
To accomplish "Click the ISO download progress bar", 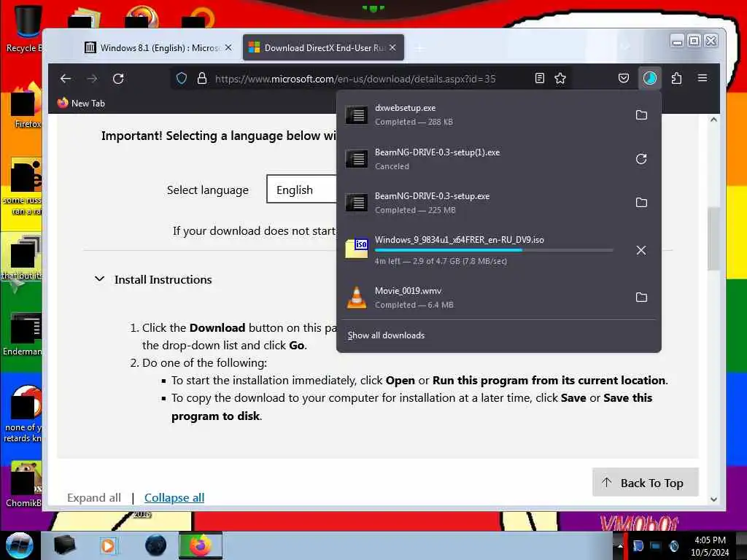I will click(494, 250).
